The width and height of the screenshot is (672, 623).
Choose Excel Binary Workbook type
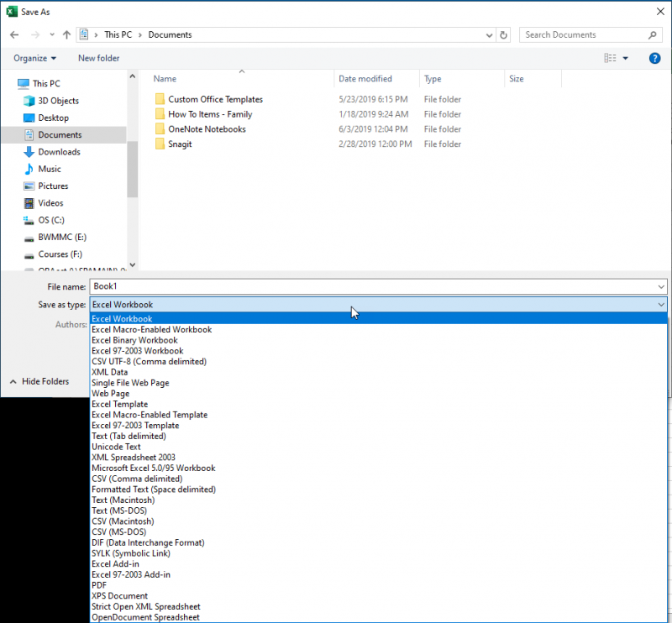[x=379, y=340]
